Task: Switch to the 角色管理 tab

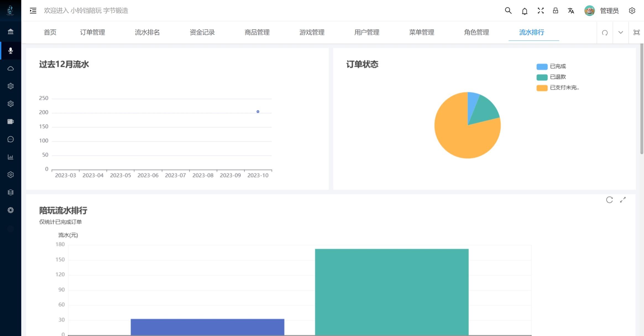Action: coord(477,32)
